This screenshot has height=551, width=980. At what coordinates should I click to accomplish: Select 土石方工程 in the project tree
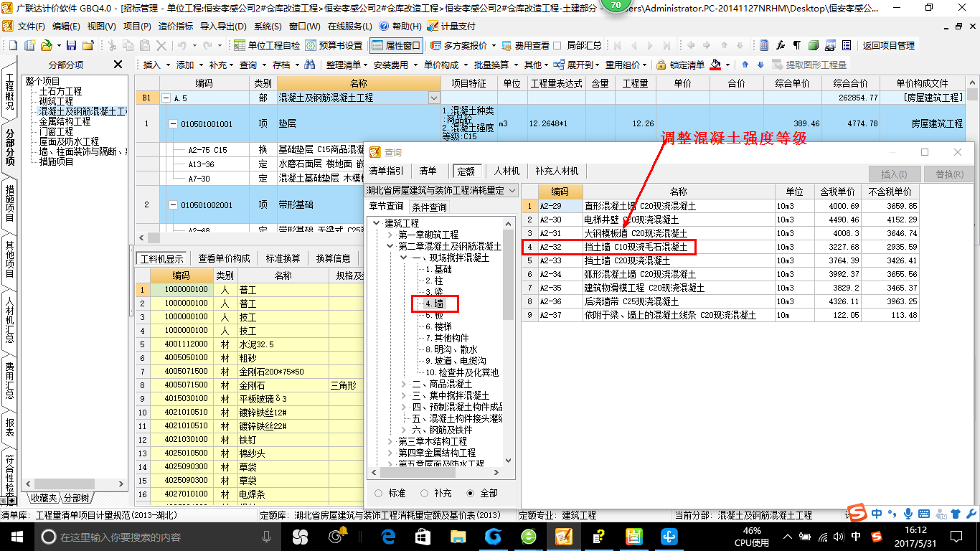[60, 91]
